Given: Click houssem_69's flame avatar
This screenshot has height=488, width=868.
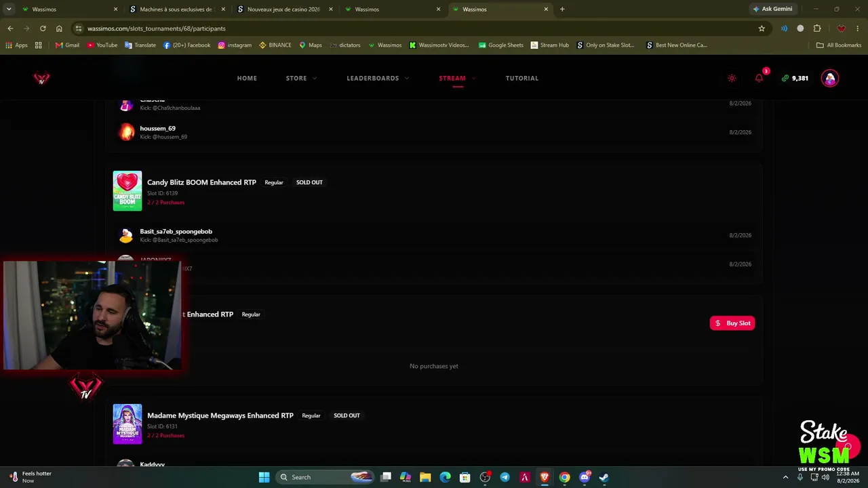Looking at the screenshot, I should click(x=126, y=132).
